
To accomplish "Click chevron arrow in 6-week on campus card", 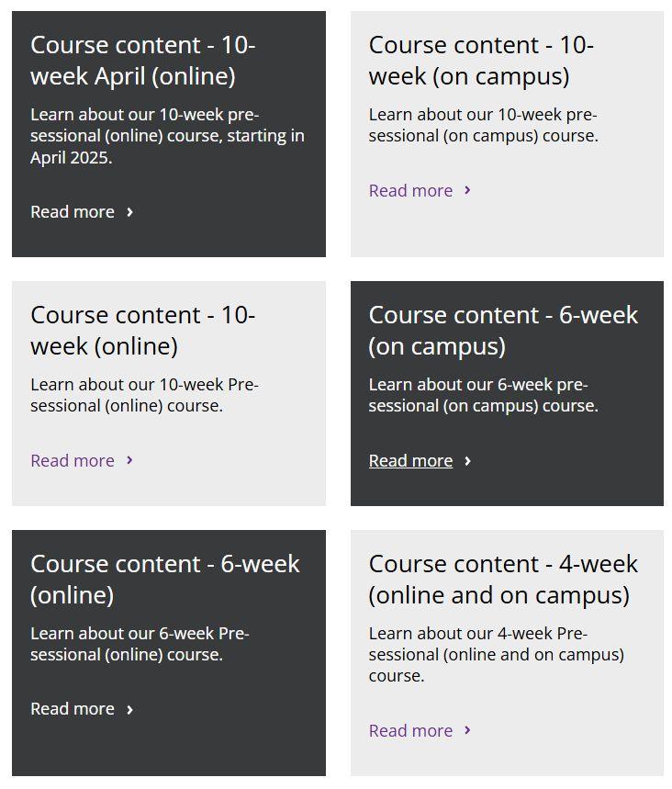I will point(467,461).
